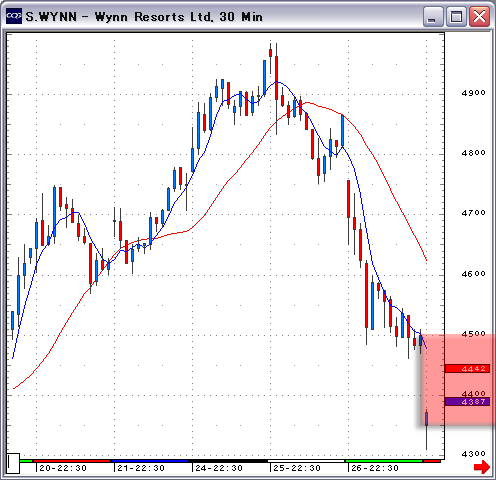Click the CQG logo icon in title bar

14,16
